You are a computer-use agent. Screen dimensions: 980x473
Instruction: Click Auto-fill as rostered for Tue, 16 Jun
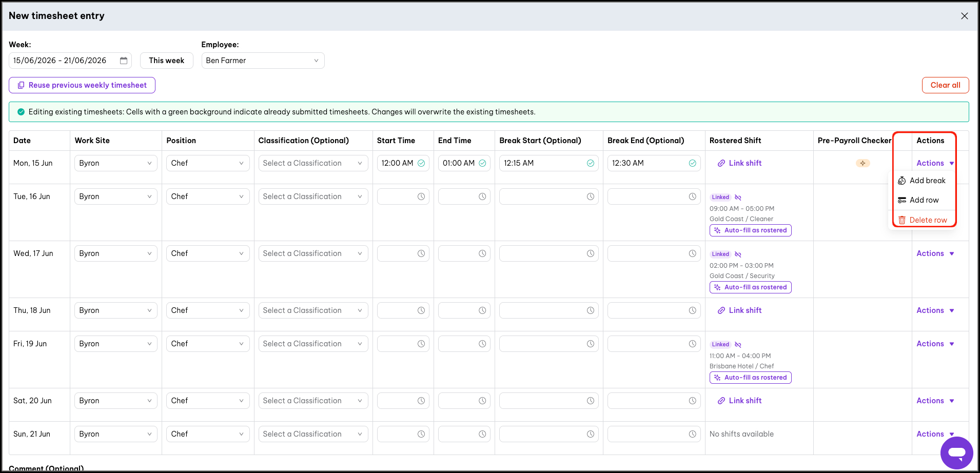[x=751, y=230]
